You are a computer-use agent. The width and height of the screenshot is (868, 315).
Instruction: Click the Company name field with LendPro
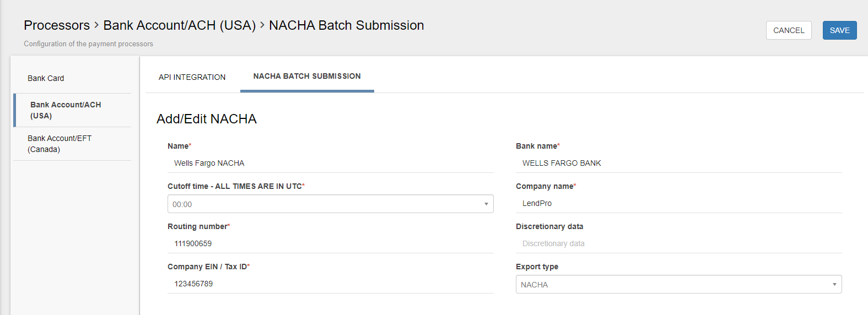(x=679, y=203)
